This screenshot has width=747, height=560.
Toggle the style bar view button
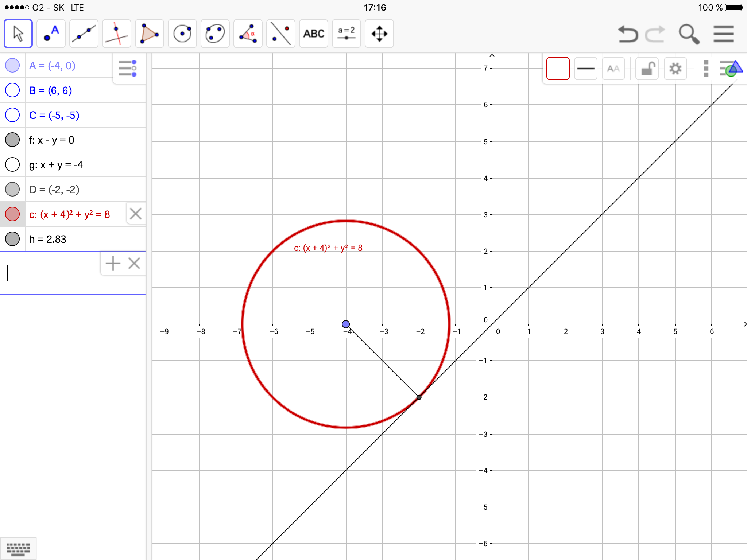pos(731,69)
